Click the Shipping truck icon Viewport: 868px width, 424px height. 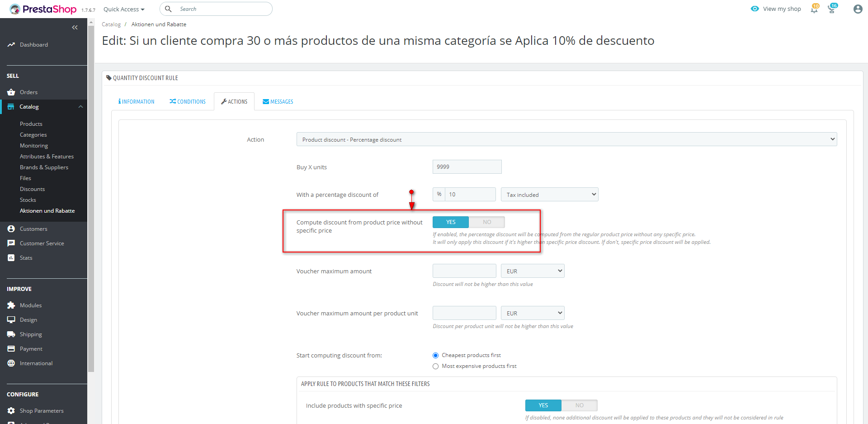pos(11,334)
